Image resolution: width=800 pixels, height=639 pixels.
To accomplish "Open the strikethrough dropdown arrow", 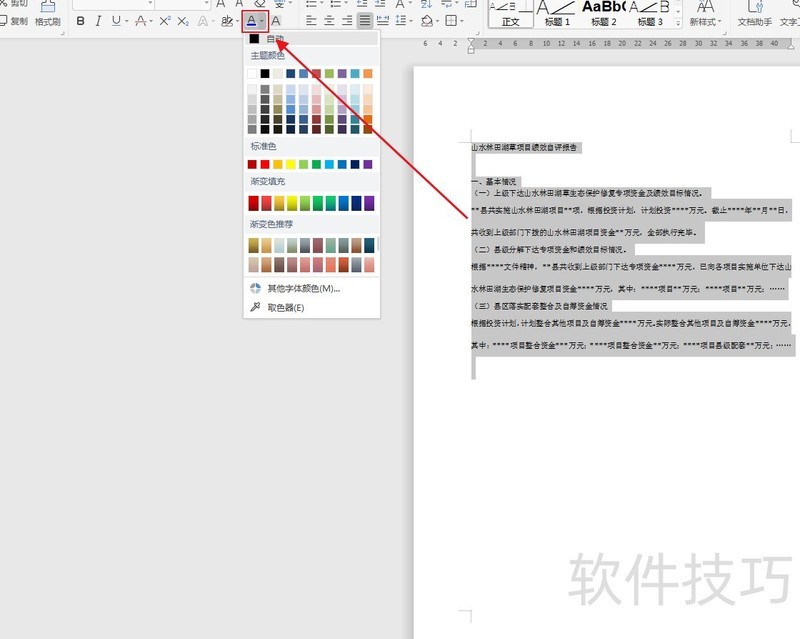I will (x=151, y=21).
